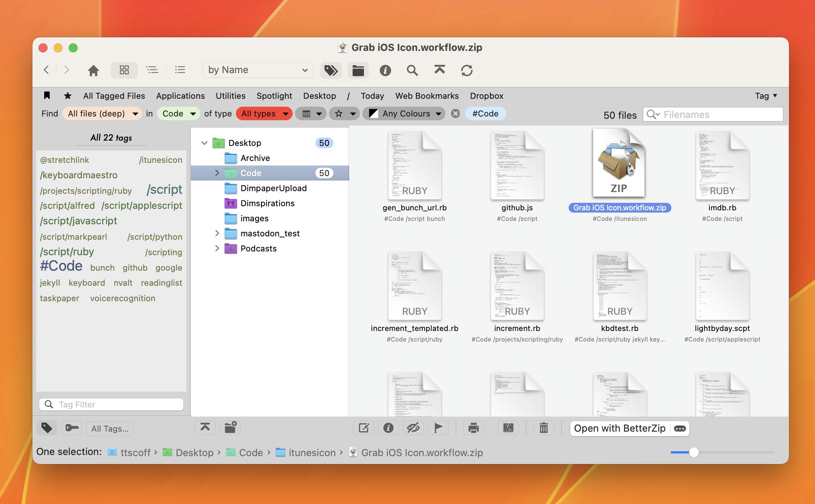
Task: Switch to icon grid view
Action: point(124,70)
